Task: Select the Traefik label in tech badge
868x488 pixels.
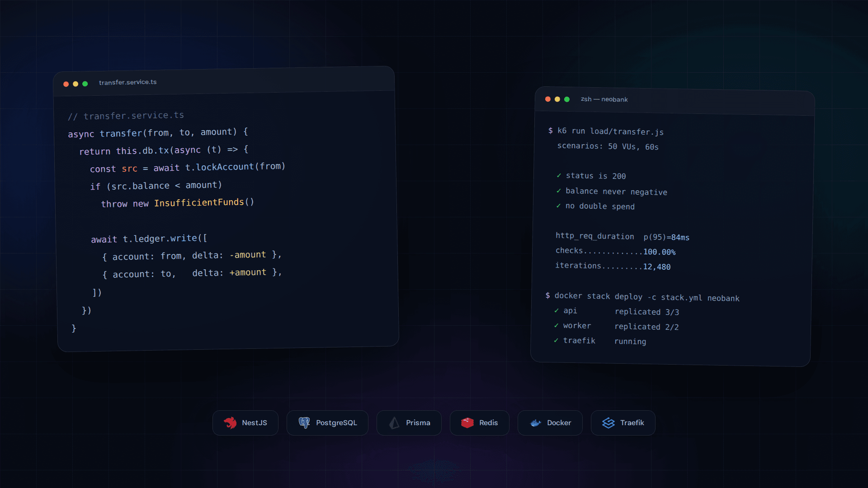Action: (632, 423)
